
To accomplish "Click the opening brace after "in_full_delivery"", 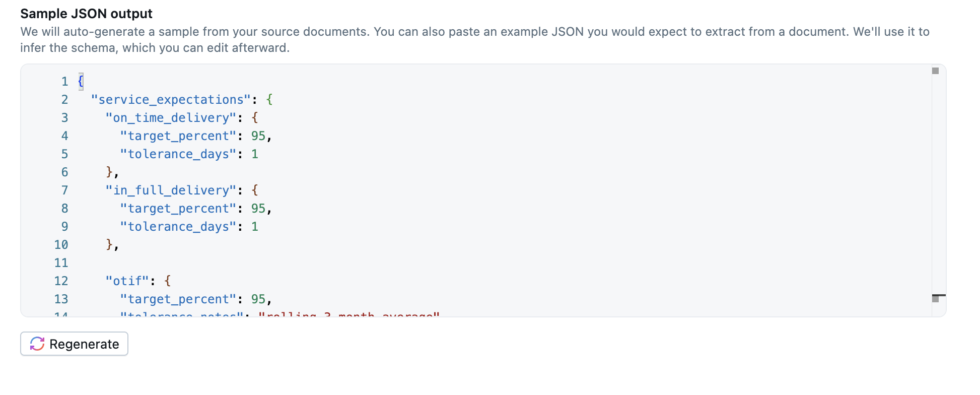I will pos(255,190).
